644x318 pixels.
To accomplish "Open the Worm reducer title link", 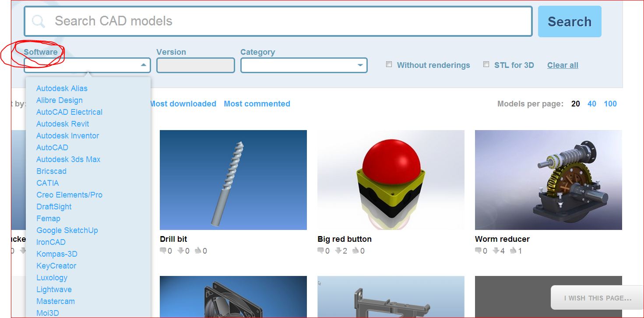I will [x=502, y=239].
